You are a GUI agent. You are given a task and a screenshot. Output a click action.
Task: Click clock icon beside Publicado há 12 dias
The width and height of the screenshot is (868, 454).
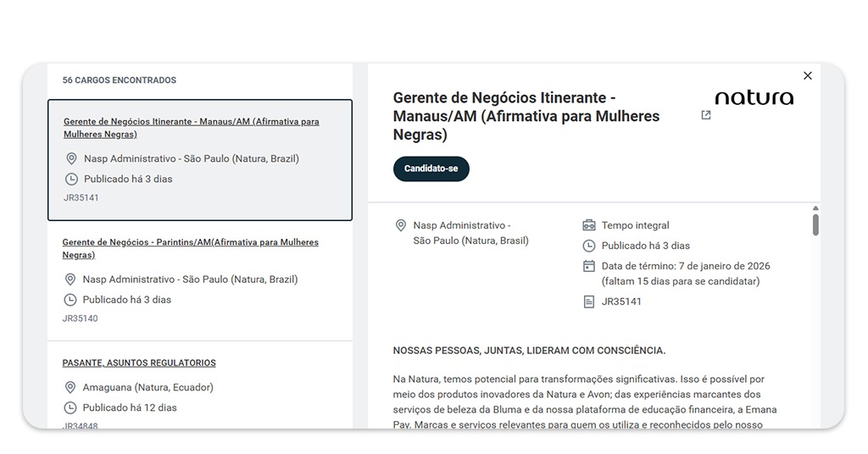70,407
